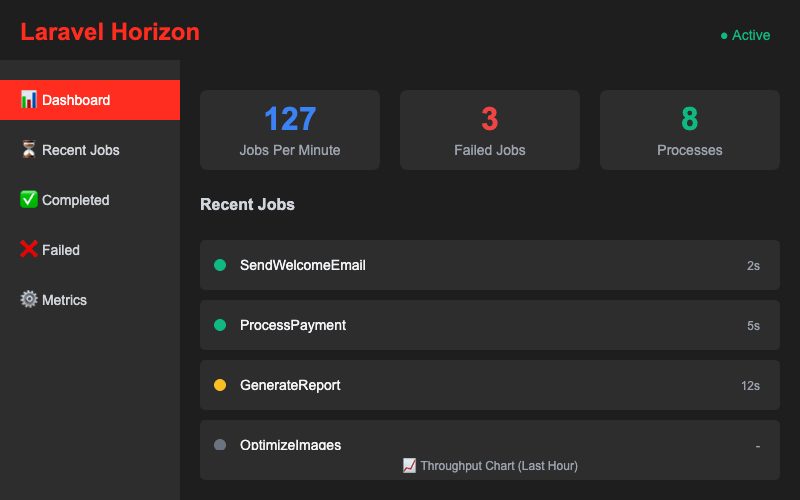Click the 5s duration of ProcessPayment

tap(753, 326)
